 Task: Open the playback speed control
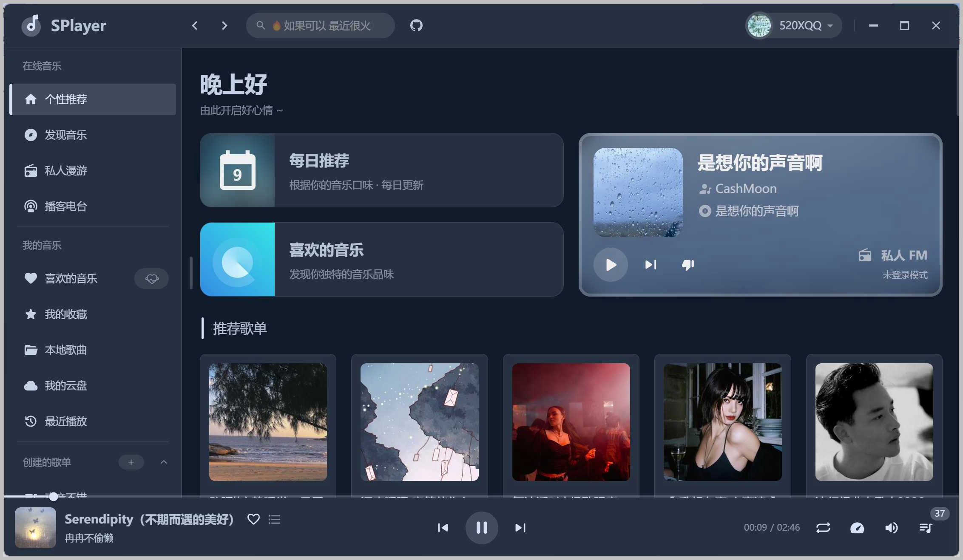pos(857,528)
